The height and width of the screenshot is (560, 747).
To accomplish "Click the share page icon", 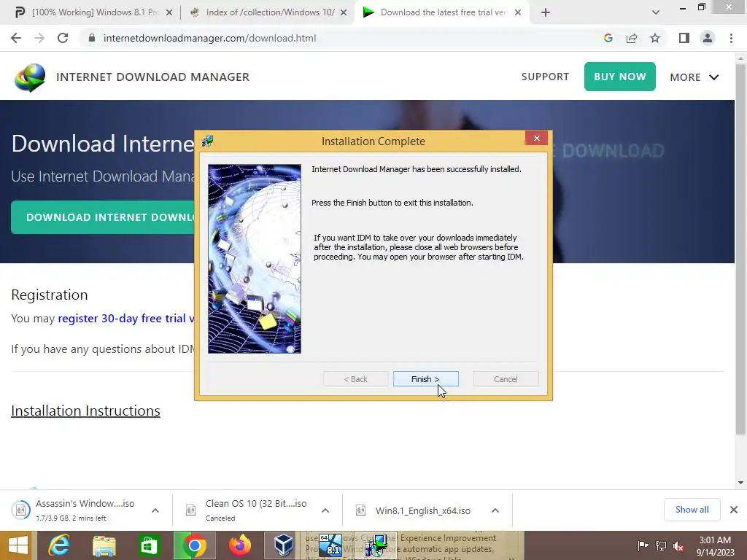I will coord(632,38).
